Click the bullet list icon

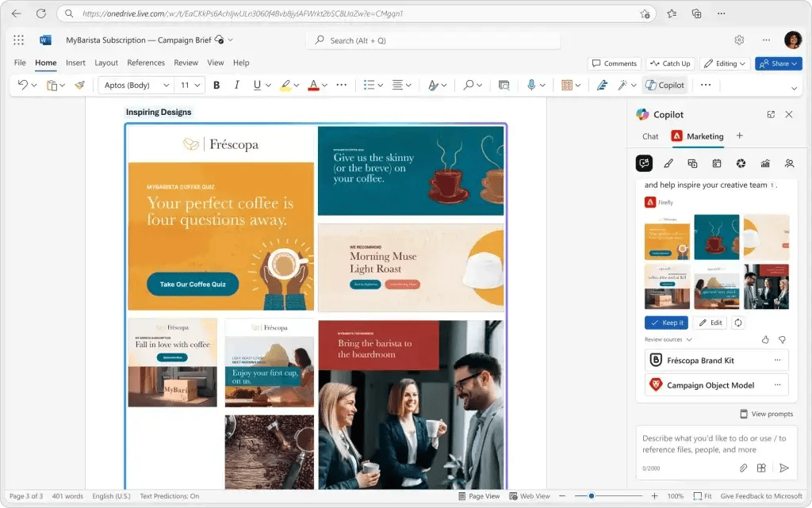click(369, 85)
